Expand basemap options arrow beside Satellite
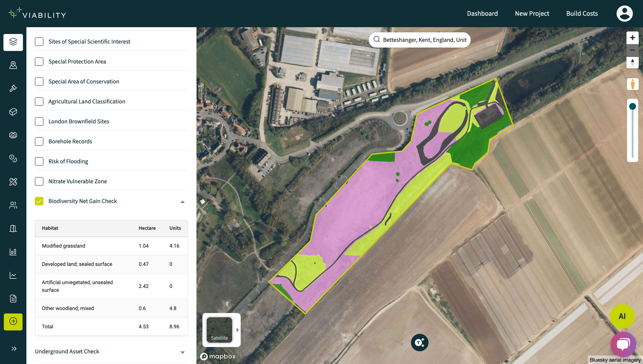643x364 pixels. click(x=237, y=330)
